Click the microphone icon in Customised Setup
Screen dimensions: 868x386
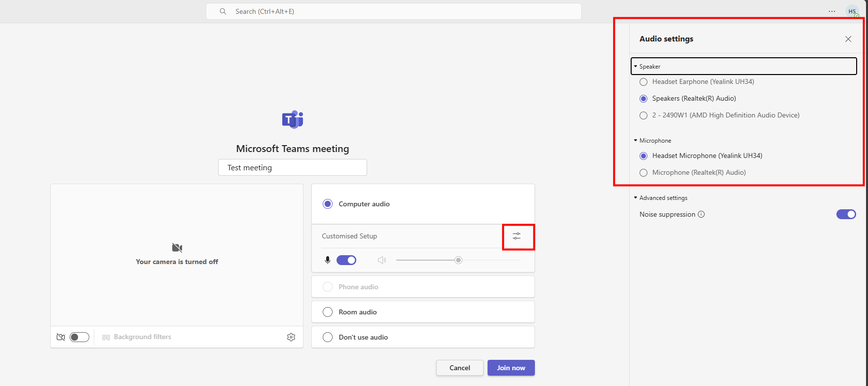[x=327, y=260]
